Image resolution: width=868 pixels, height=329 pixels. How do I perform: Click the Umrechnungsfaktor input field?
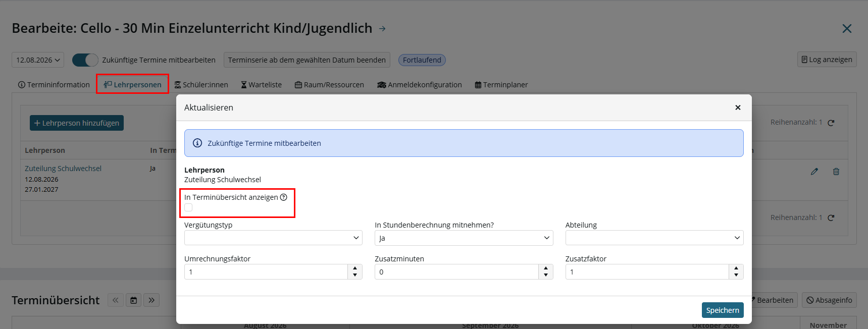coord(266,272)
